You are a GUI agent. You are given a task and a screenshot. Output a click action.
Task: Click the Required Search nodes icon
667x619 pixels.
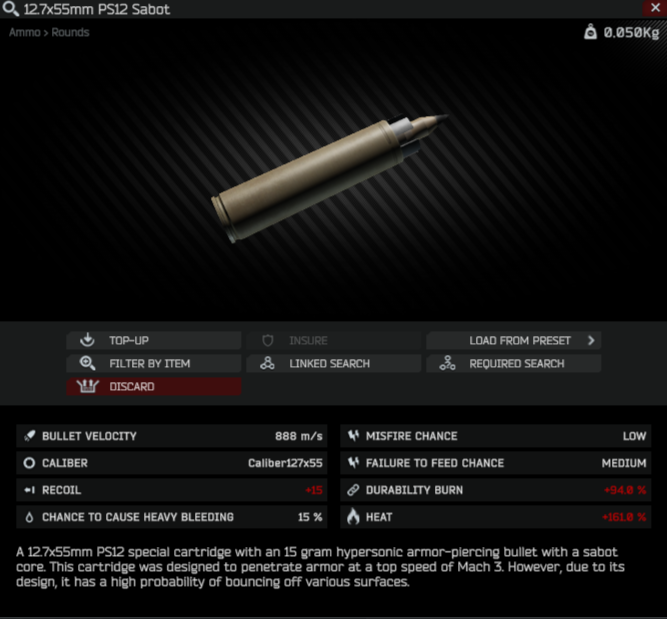click(x=448, y=363)
